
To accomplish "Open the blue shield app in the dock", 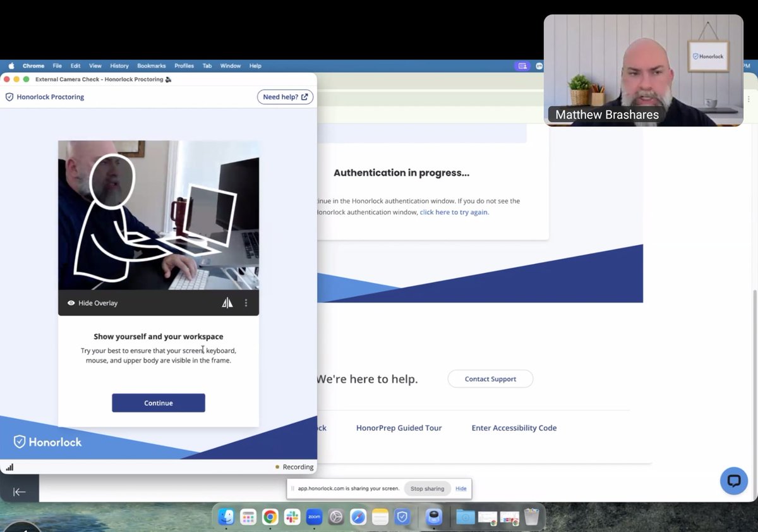I will [x=402, y=517].
